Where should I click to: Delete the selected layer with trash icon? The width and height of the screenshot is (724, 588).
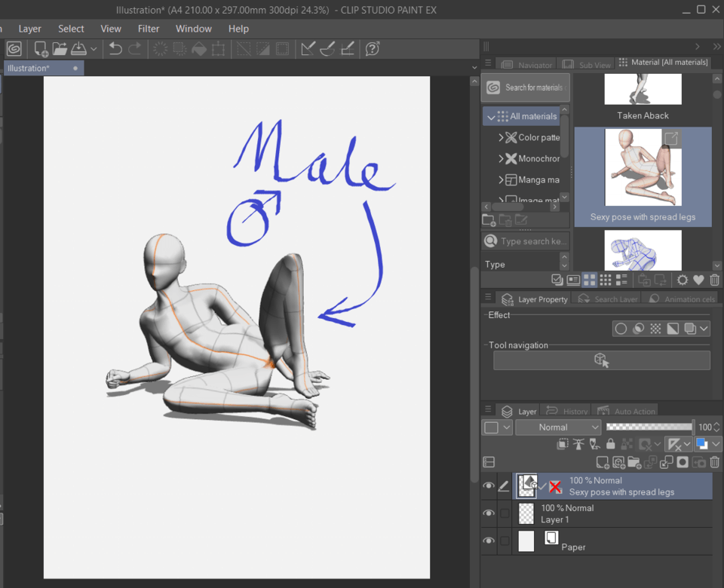click(x=715, y=462)
